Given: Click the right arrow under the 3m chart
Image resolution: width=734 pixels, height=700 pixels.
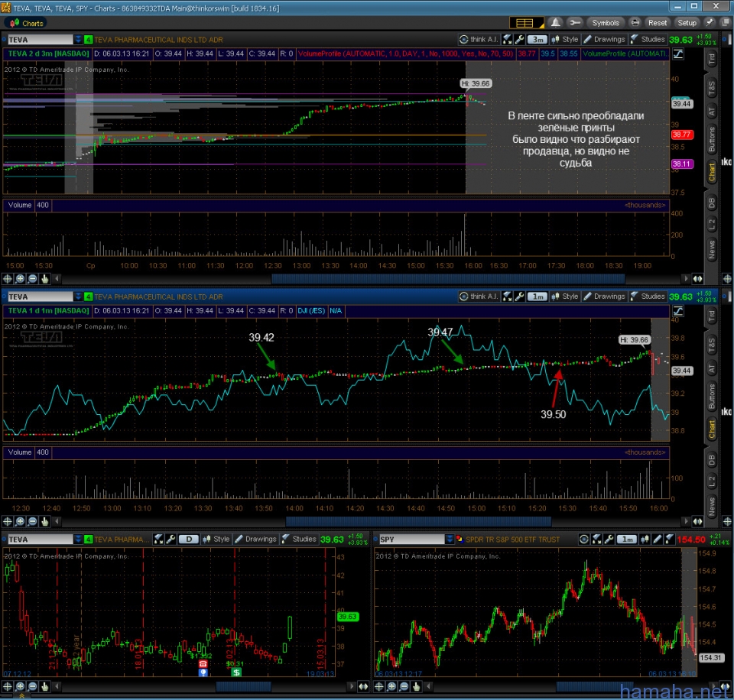Looking at the screenshot, I should (686, 279).
